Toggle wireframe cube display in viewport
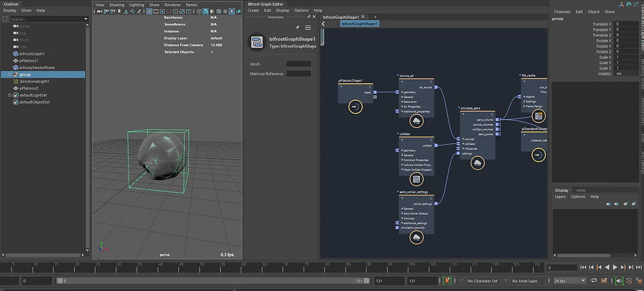Screen dimensions: 644x291 199,11
